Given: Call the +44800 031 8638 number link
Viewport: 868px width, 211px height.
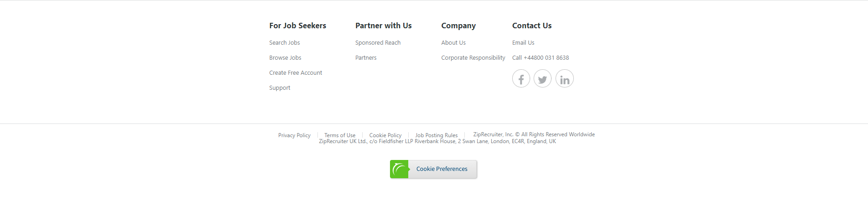Looking at the screenshot, I should (541, 58).
